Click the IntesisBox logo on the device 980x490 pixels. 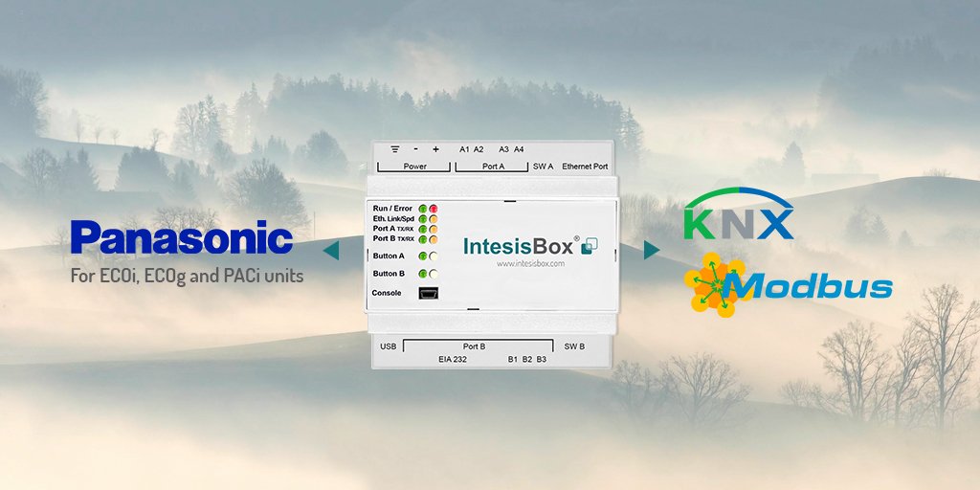click(x=530, y=246)
